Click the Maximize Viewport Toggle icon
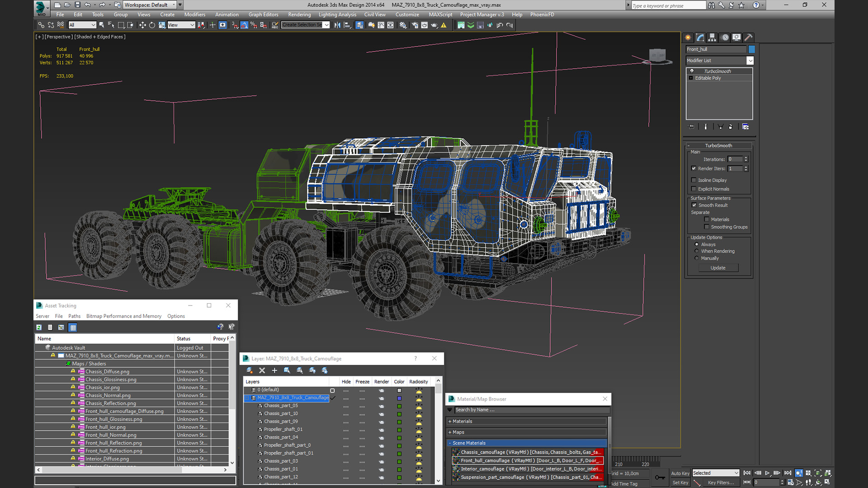The image size is (868, 488). coord(827,482)
